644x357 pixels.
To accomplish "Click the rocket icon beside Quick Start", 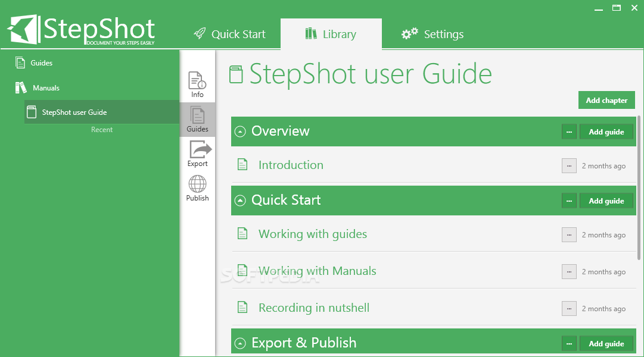I will pos(200,33).
